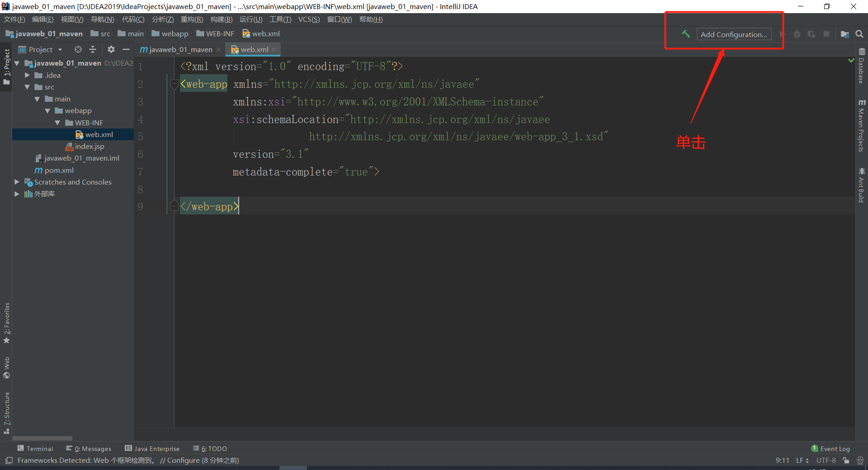Click the locate-in-project crosshair icon
The image size is (868, 470).
coord(78,49)
